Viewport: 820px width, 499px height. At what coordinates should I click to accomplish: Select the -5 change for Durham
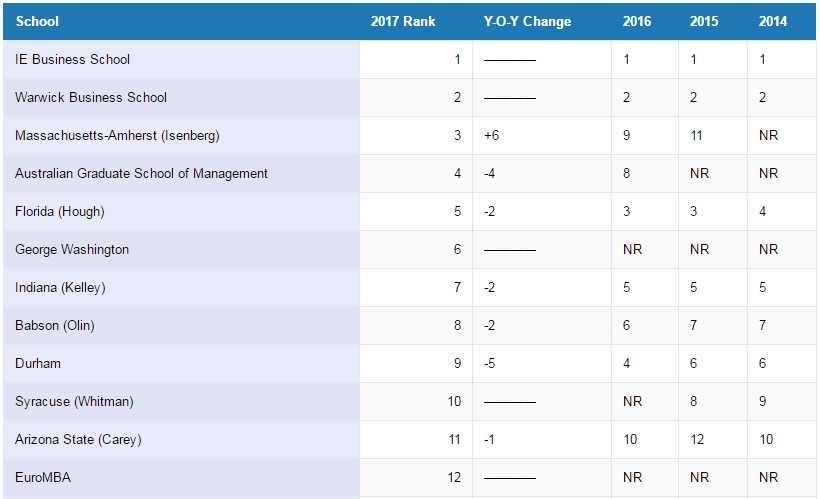(x=489, y=364)
